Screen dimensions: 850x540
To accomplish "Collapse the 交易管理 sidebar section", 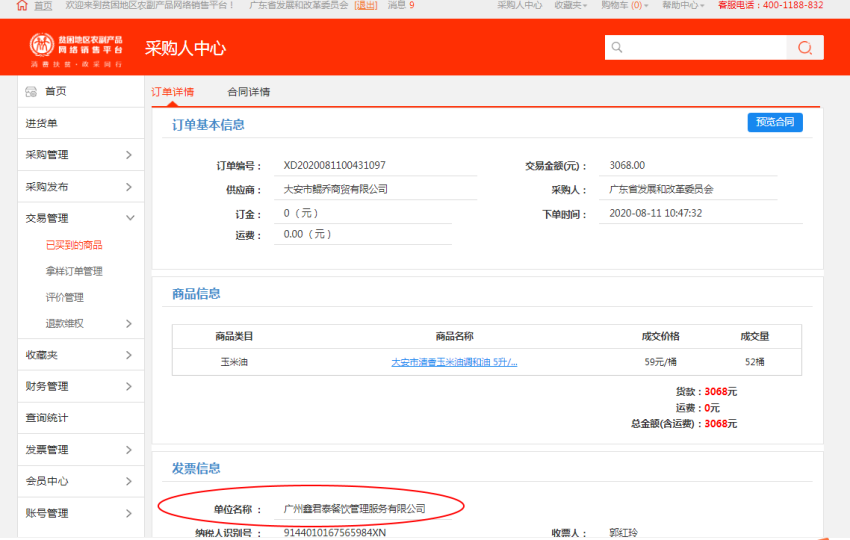I will tap(129, 218).
